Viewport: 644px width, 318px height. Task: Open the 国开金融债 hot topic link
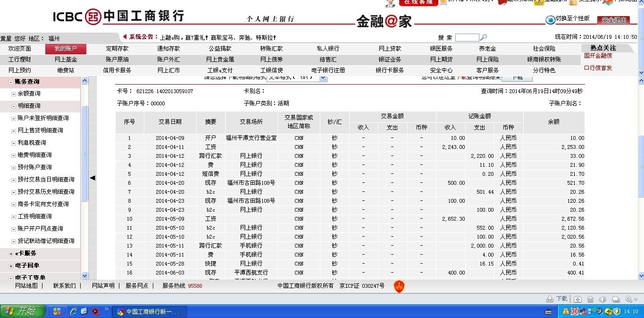tap(598, 56)
